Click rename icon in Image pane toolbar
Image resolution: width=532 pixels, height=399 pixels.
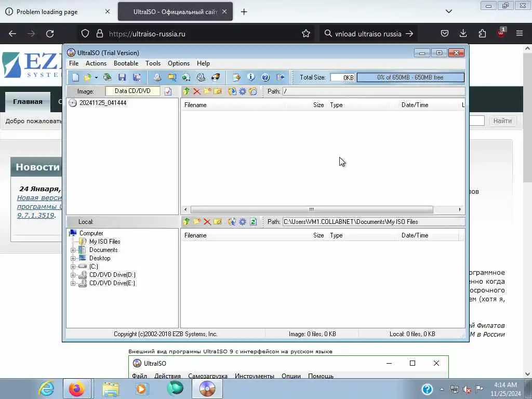tap(218, 91)
